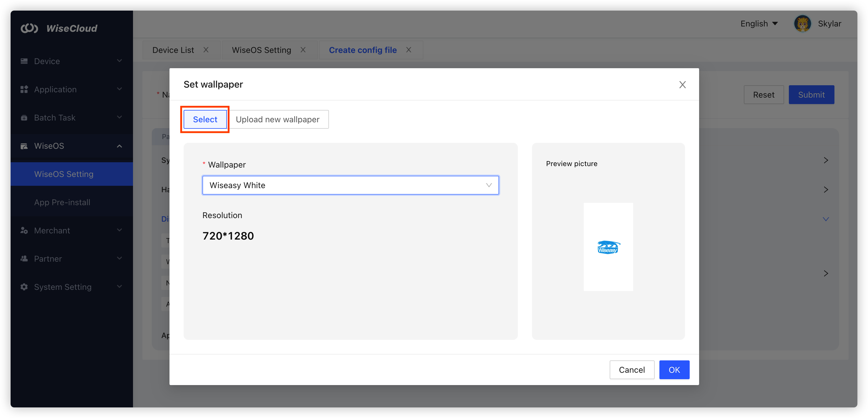Switch to Upload new wallpaper mode
868x418 pixels.
(x=278, y=119)
